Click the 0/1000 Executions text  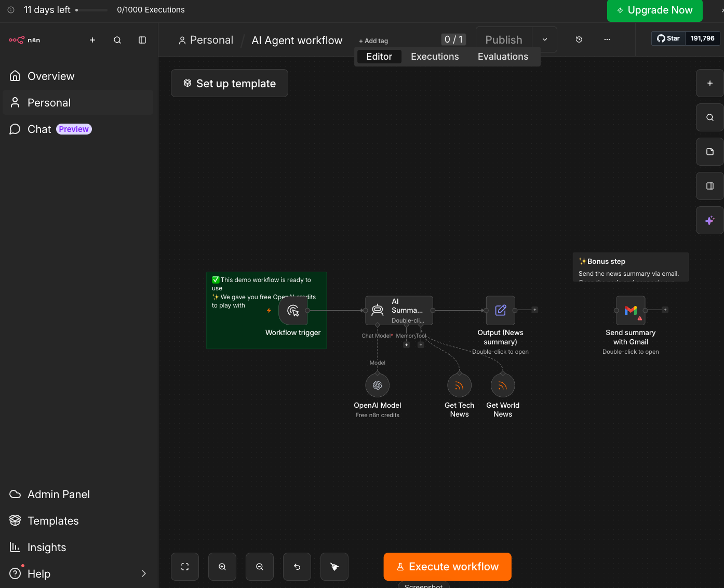pyautogui.click(x=151, y=10)
